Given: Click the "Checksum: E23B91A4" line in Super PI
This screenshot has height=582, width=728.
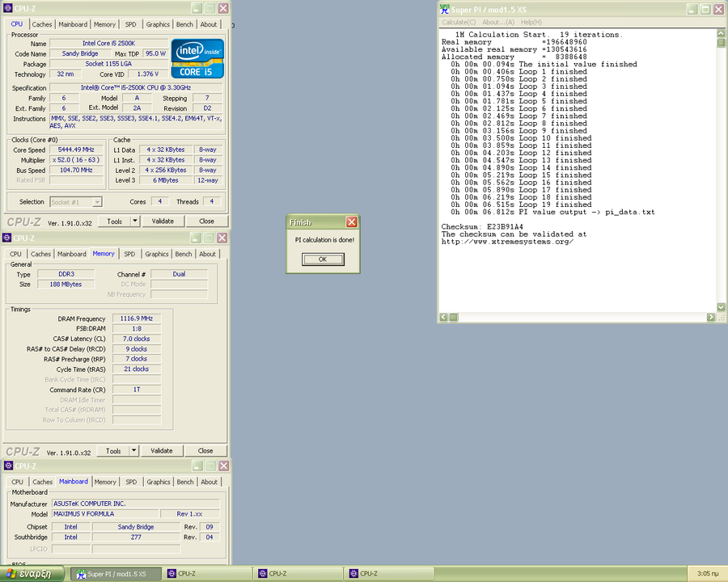Looking at the screenshot, I should 482,227.
